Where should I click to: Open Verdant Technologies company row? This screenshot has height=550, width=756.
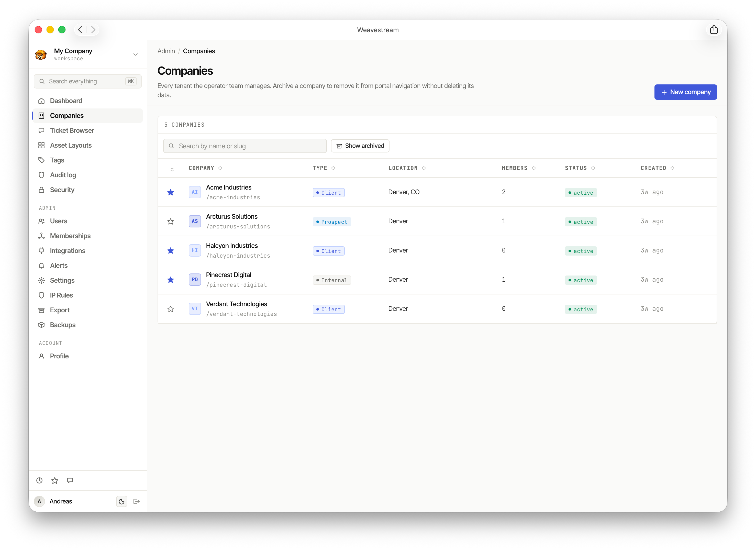click(437, 309)
